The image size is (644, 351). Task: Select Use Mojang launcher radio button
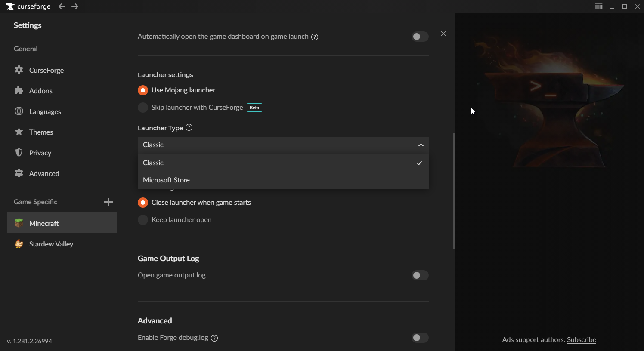point(143,90)
